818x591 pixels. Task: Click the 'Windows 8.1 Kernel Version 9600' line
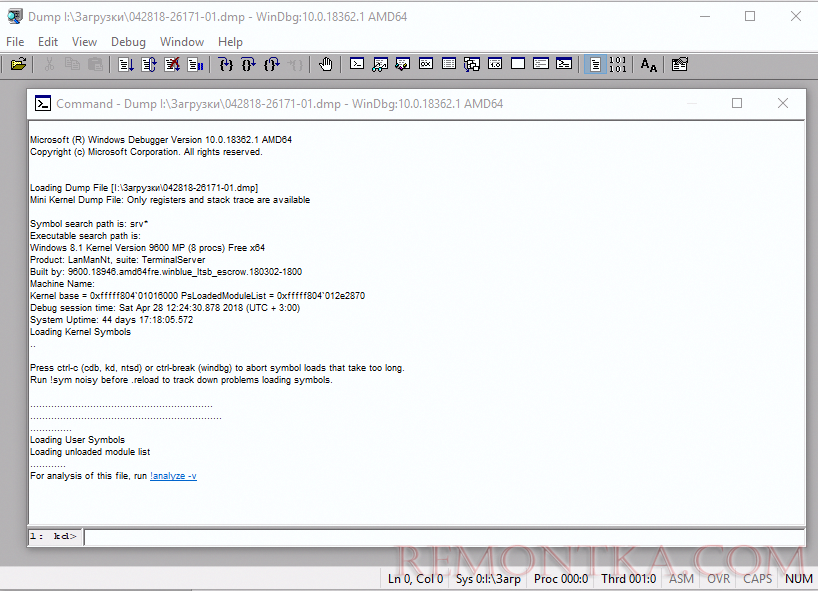pos(147,248)
